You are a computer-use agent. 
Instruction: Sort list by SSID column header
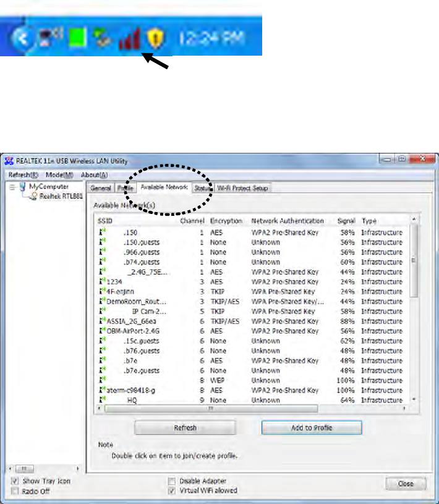point(105,221)
